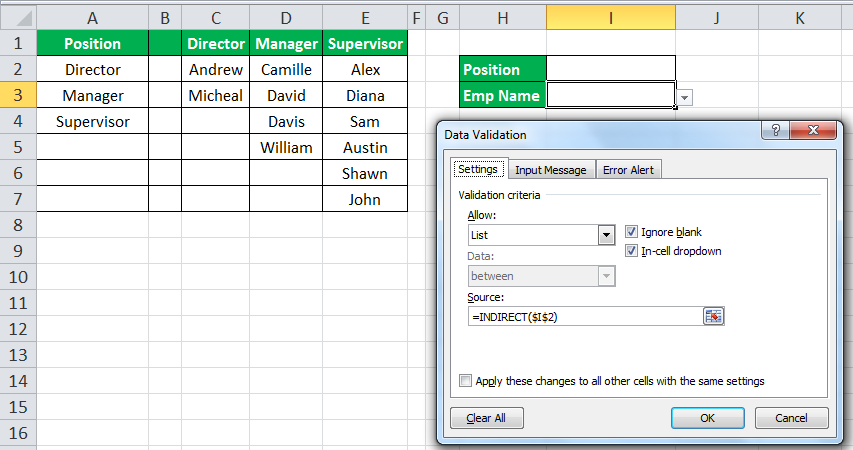The image size is (853, 450).
Task: Click the Supervisor header cell in column E
Action: pyautogui.click(x=365, y=43)
